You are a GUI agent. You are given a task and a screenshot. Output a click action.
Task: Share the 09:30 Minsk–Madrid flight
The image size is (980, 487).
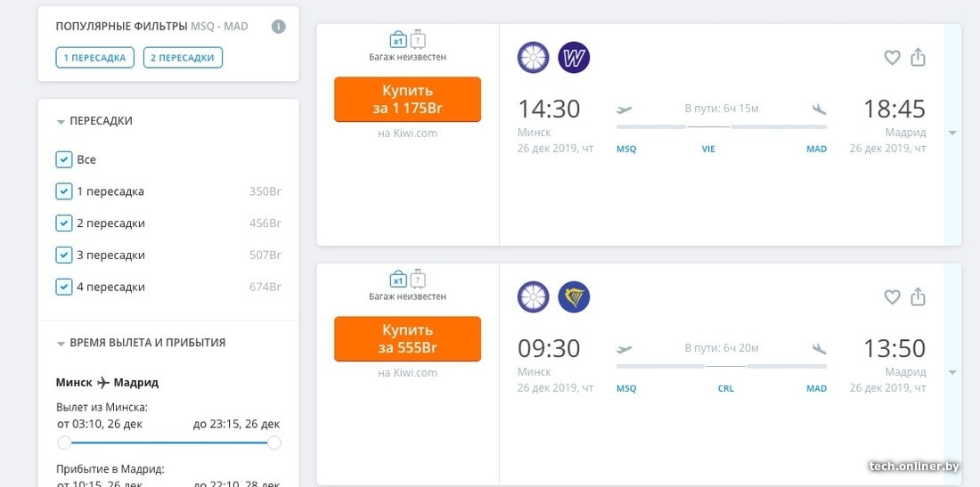919,297
